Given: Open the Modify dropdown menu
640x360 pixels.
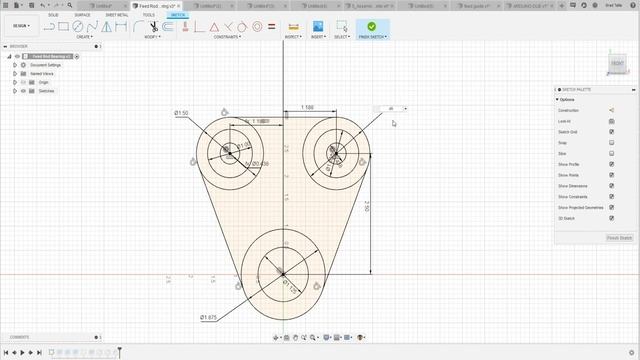Looking at the screenshot, I should pos(152,37).
